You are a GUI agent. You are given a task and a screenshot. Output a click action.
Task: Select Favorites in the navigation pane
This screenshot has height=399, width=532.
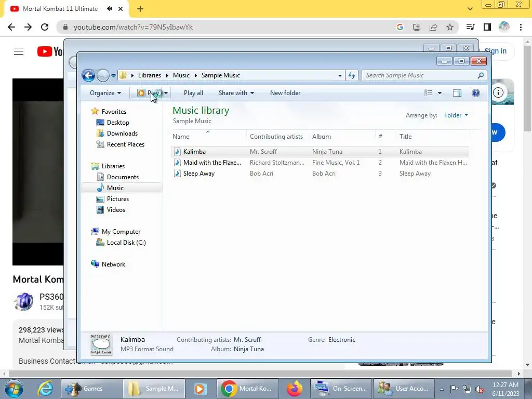point(114,112)
